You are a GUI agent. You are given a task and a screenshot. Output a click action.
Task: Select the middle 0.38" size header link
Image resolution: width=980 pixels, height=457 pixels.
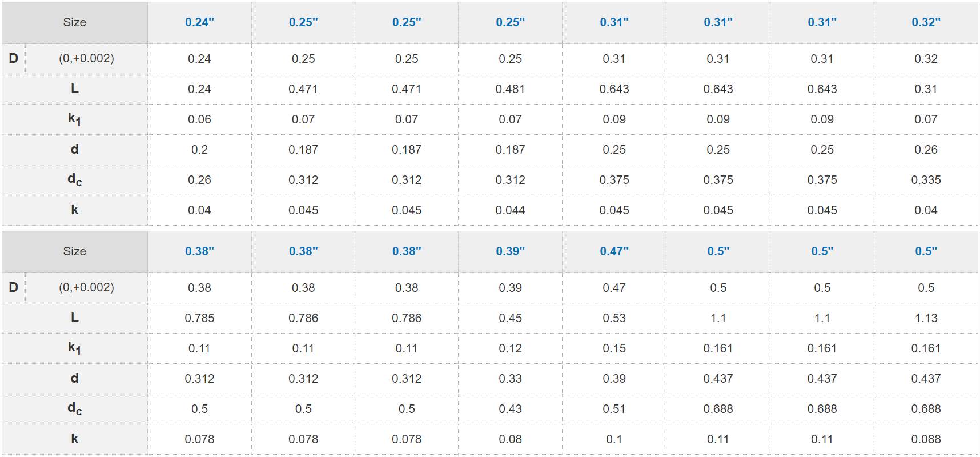303,251
